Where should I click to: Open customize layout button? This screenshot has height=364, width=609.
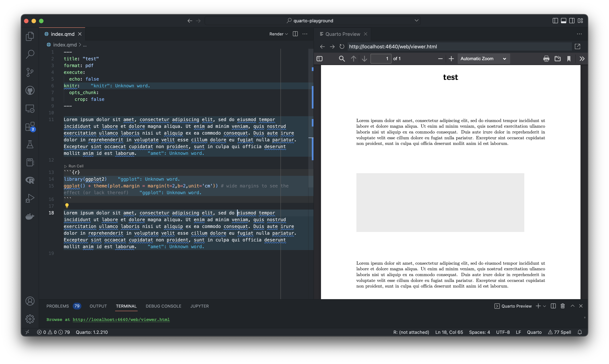[580, 21]
